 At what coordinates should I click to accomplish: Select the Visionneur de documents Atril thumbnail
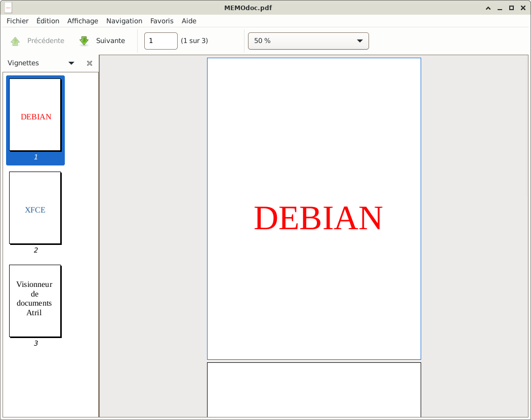point(35,301)
